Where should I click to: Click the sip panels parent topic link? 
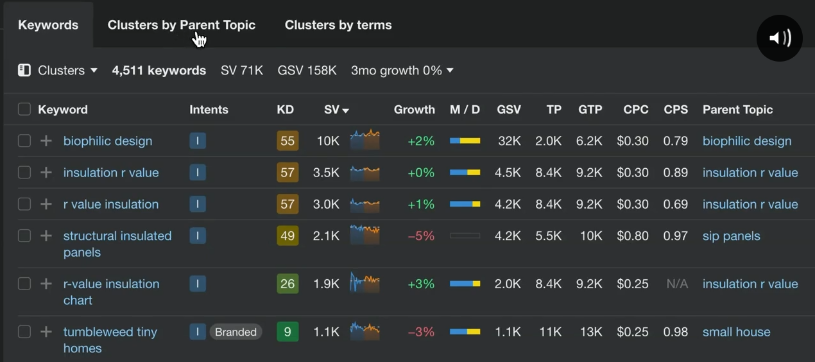731,236
